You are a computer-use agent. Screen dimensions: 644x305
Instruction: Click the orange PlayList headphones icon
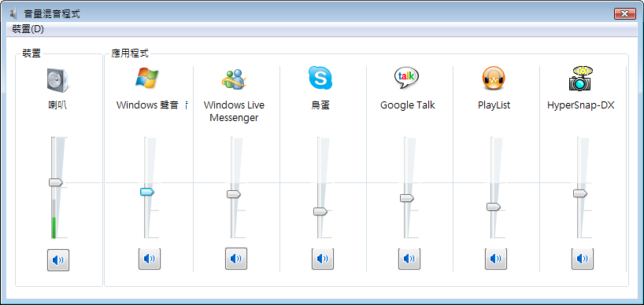pos(494,78)
